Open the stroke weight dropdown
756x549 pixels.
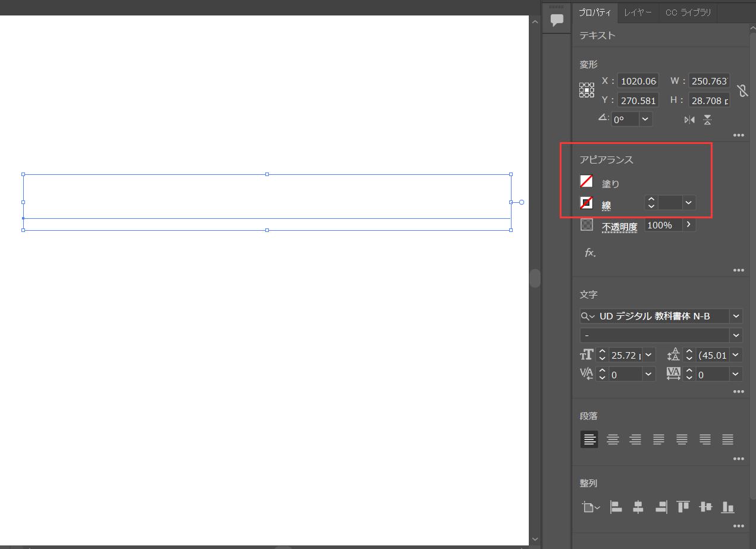tap(688, 203)
